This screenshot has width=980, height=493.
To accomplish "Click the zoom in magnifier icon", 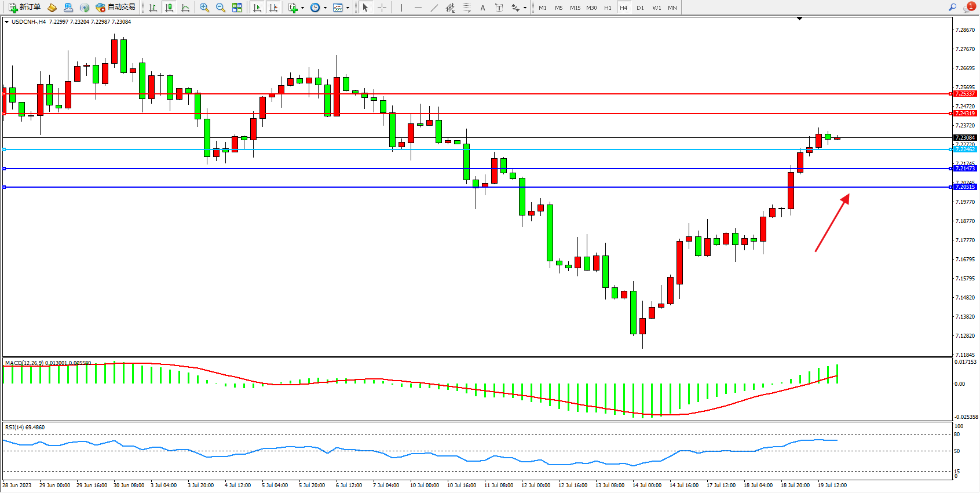I will 204,8.
